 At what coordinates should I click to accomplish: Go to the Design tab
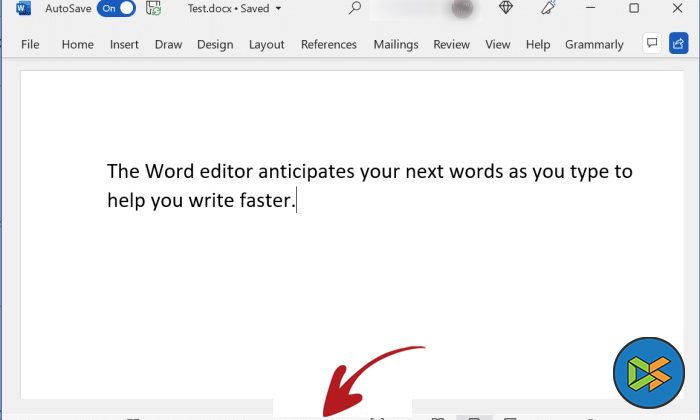coord(215,45)
